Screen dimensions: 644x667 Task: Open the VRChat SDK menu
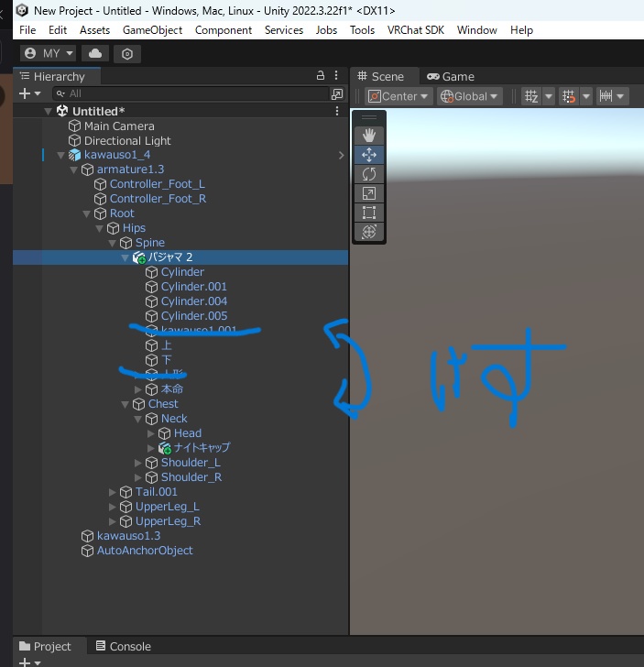point(416,30)
